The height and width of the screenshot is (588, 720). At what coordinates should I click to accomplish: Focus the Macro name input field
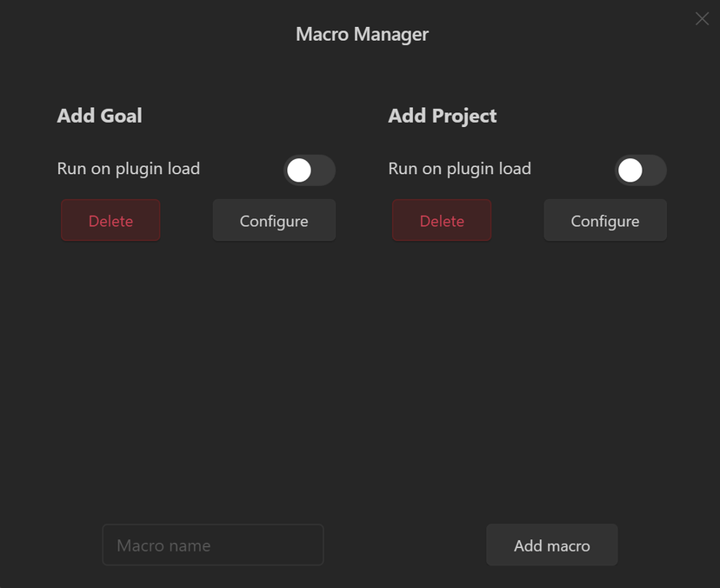coord(213,545)
